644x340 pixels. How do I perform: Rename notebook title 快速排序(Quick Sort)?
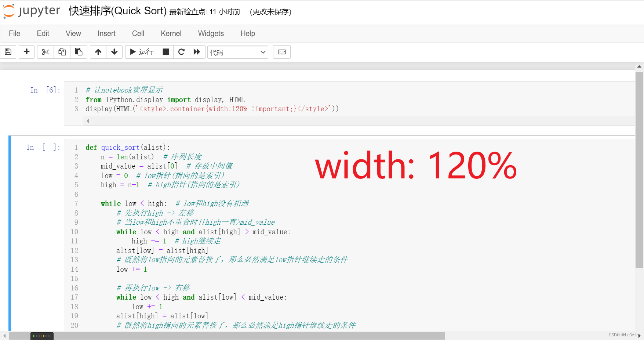[x=118, y=11]
